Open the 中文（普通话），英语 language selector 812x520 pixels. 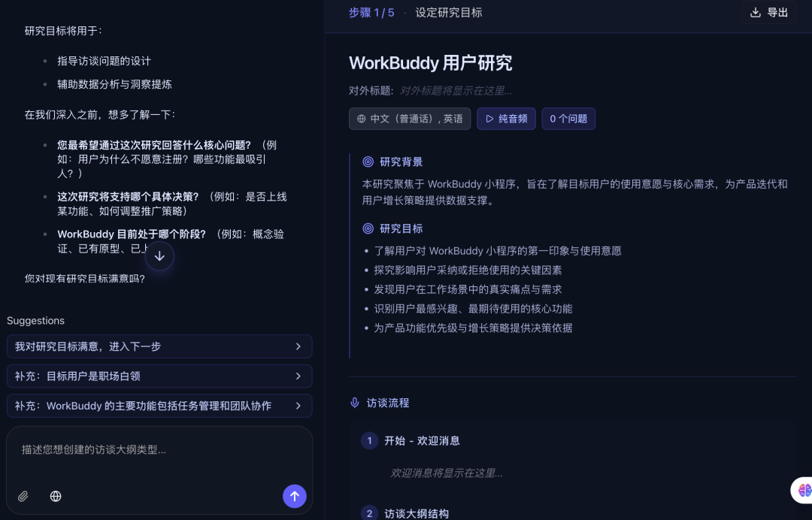click(410, 119)
